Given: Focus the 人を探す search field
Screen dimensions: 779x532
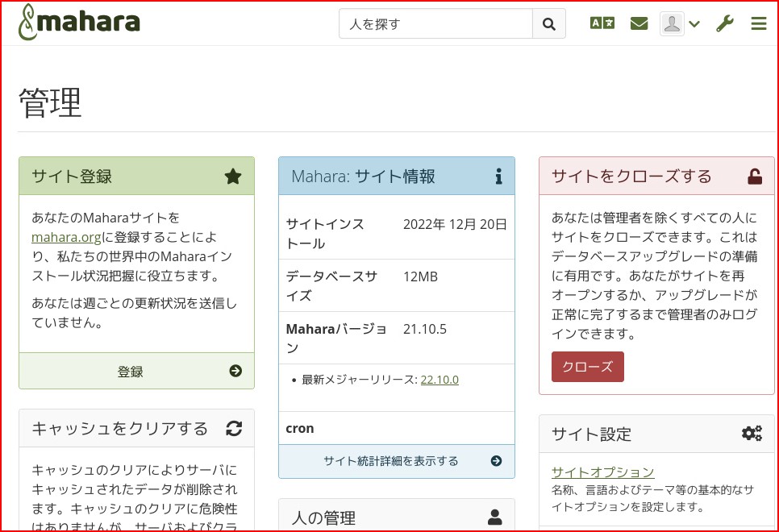Looking at the screenshot, I should pyautogui.click(x=435, y=24).
